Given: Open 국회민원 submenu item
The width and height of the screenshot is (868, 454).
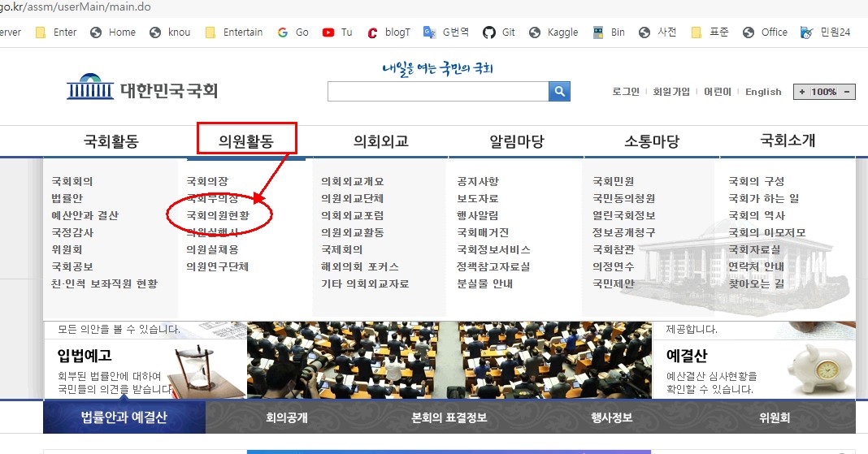Looking at the screenshot, I should tap(614, 181).
